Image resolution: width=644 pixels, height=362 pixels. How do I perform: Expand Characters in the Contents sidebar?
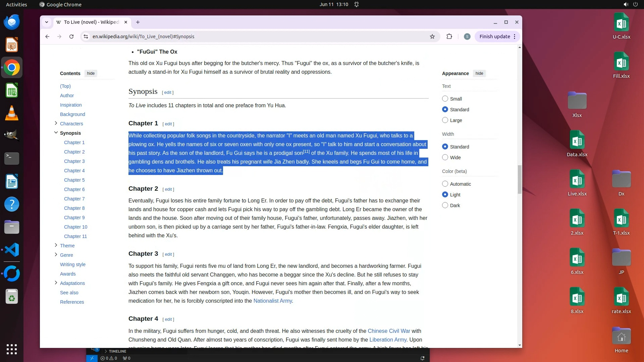tap(56, 123)
